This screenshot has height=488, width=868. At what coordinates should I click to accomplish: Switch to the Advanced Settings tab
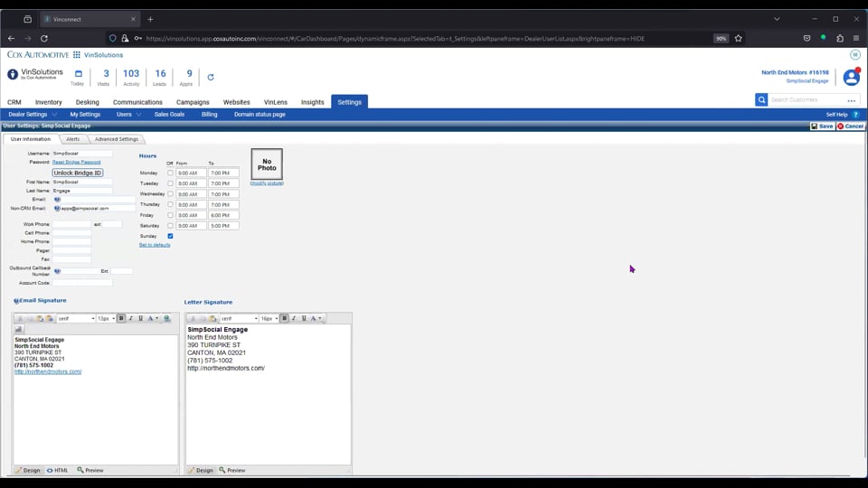pos(117,139)
